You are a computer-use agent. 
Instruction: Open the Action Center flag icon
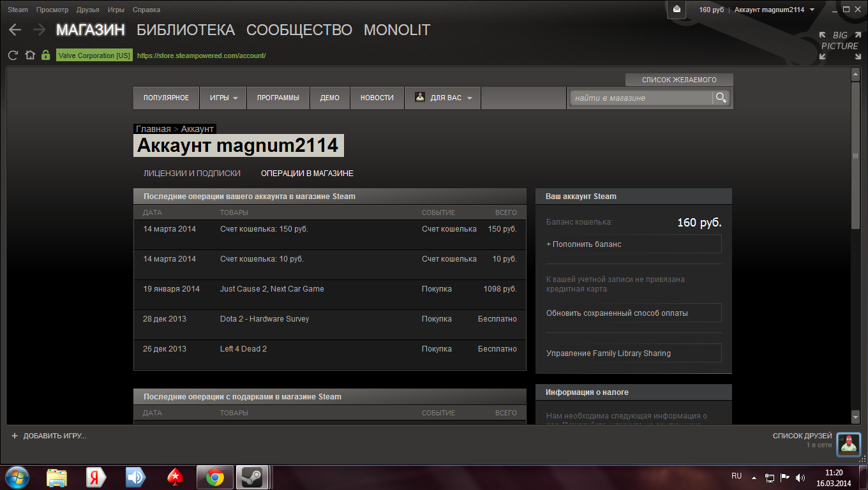point(785,477)
